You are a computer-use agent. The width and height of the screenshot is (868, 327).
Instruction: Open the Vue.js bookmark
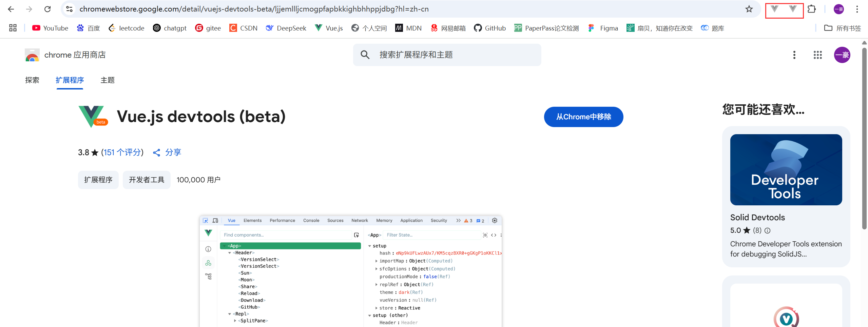329,28
